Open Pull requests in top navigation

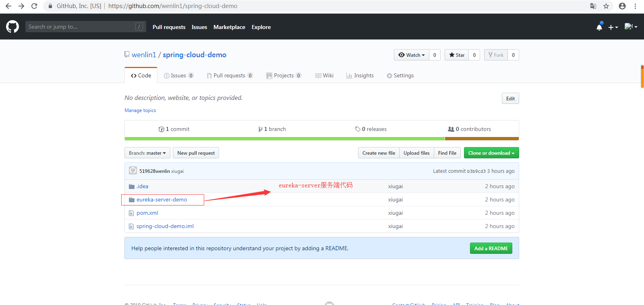point(169,27)
